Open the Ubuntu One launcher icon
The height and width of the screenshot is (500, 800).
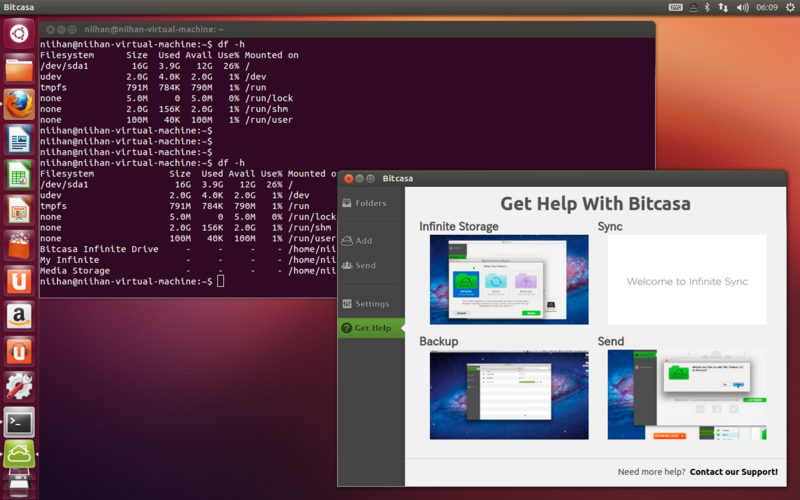[x=19, y=281]
